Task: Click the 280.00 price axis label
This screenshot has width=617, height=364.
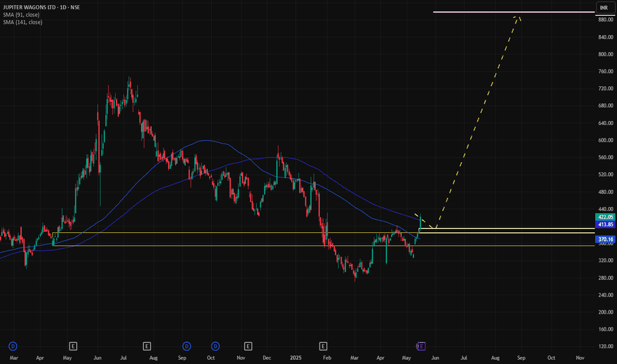Action: [606, 278]
